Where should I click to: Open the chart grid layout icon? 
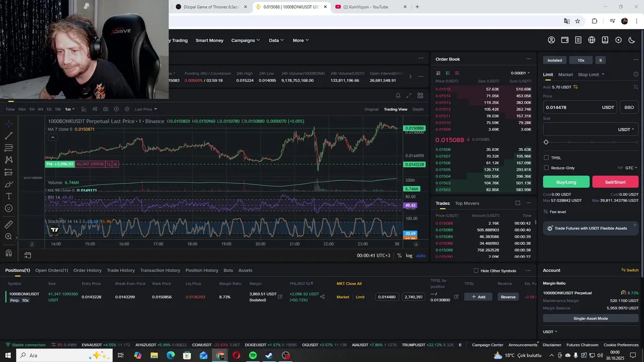point(420,96)
